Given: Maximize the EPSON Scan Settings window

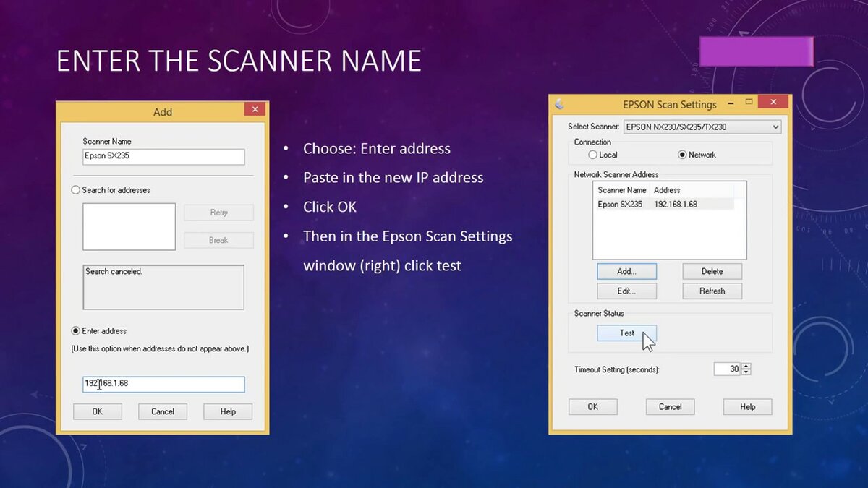Looking at the screenshot, I should coord(749,102).
